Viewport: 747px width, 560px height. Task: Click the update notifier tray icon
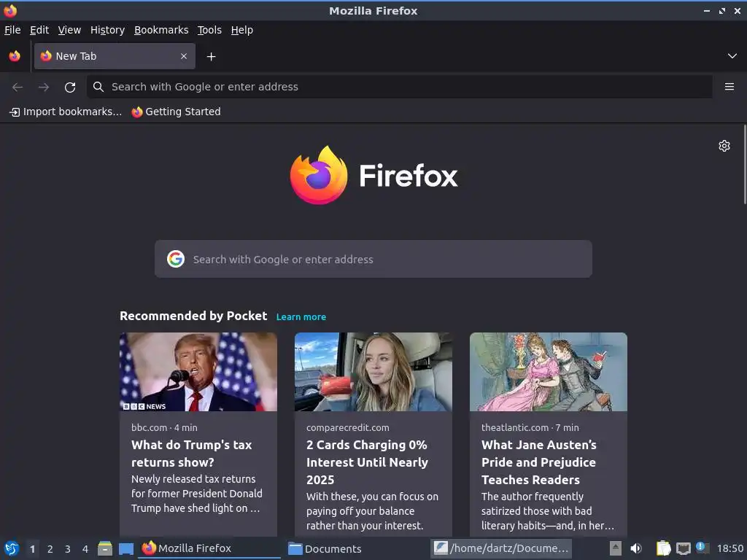pyautogui.click(x=703, y=548)
